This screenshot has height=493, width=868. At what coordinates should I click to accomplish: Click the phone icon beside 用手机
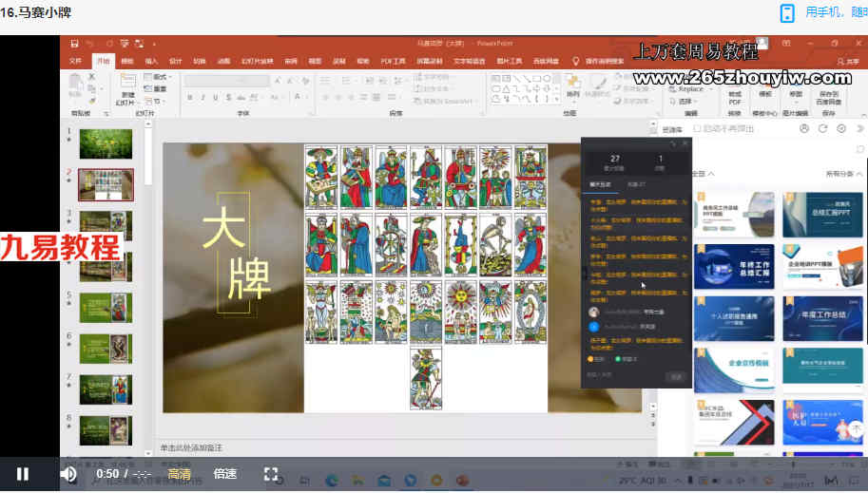(786, 12)
